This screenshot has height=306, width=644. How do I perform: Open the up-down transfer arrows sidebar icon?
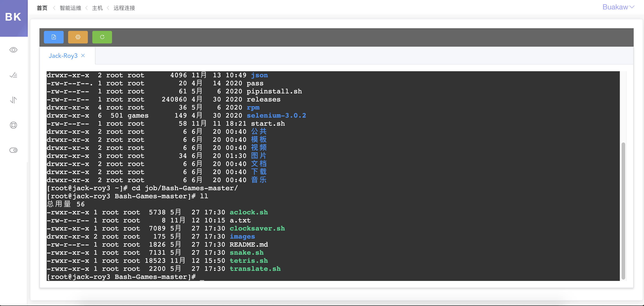point(13,100)
